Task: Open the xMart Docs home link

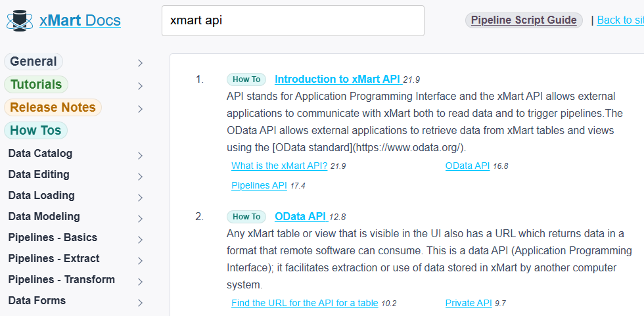Action: (x=80, y=20)
